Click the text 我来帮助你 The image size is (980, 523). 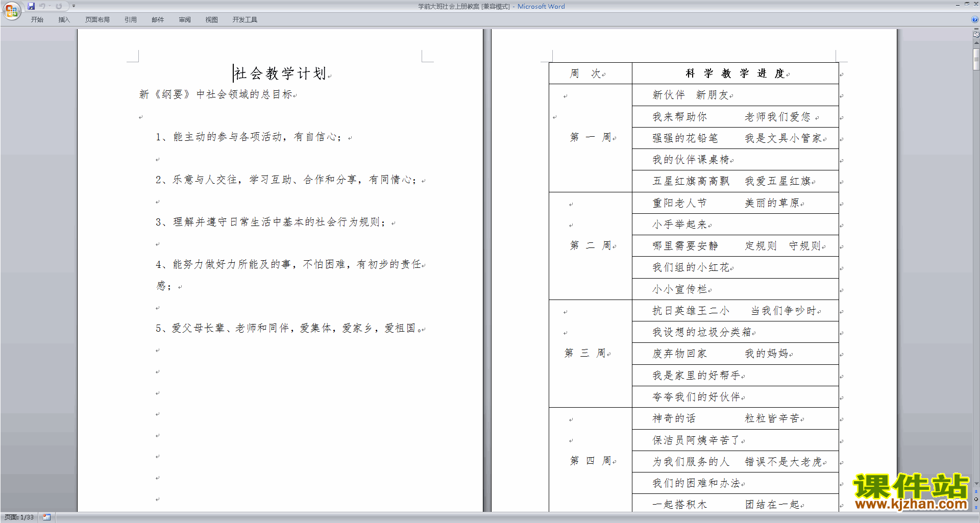[680, 117]
